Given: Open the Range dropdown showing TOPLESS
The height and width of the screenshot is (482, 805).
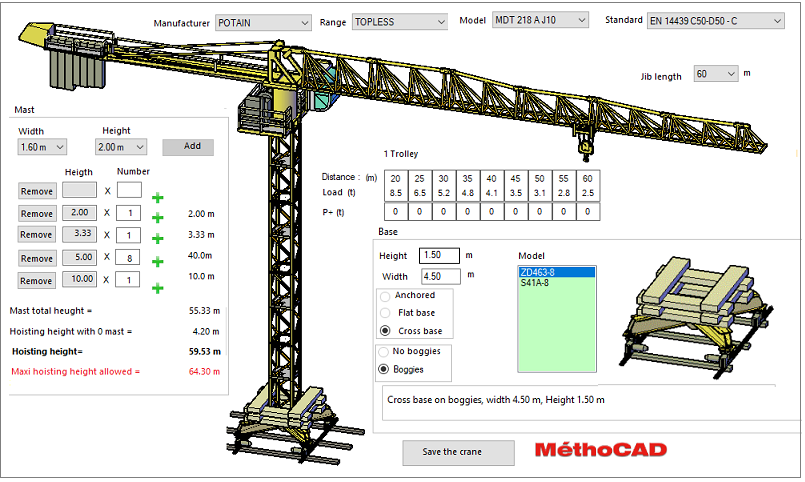Looking at the screenshot, I should click(x=399, y=22).
